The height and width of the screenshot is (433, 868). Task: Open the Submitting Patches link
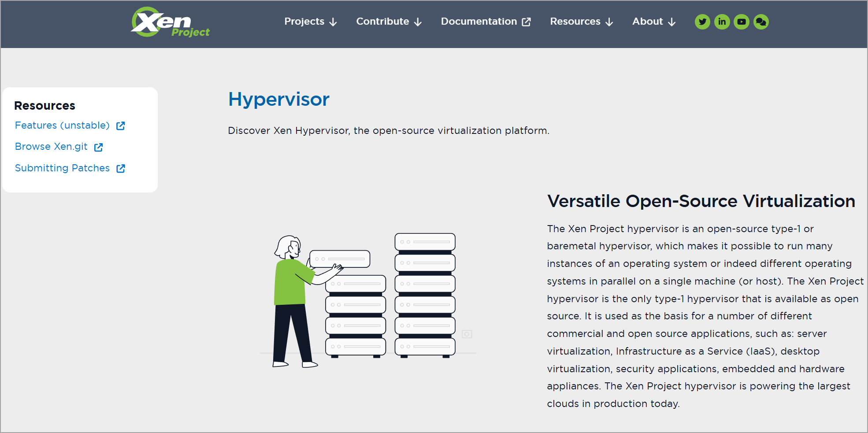pyautogui.click(x=62, y=168)
